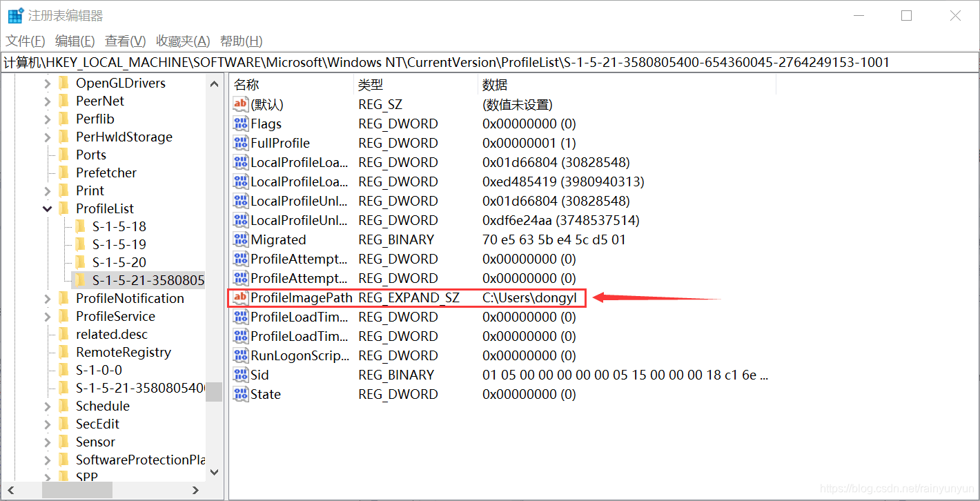The image size is (980, 501).
Task: Click tree pane horizontal scrollbar left arrow
Action: (10, 490)
